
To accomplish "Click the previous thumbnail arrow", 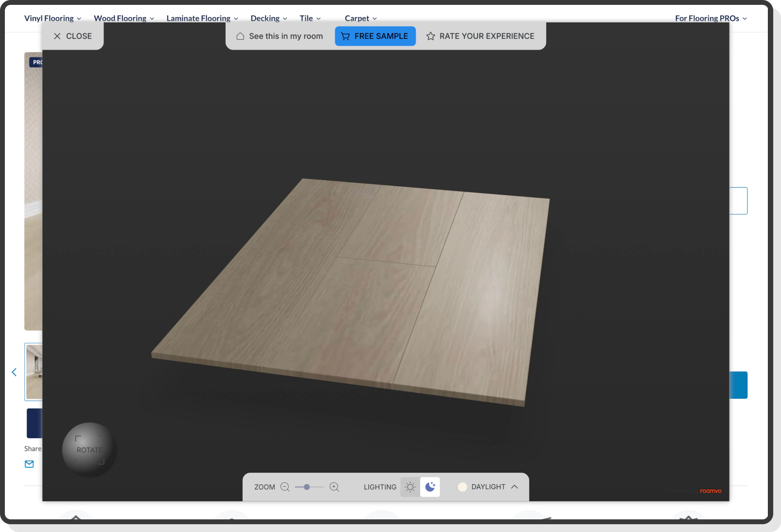I will pos(14,372).
